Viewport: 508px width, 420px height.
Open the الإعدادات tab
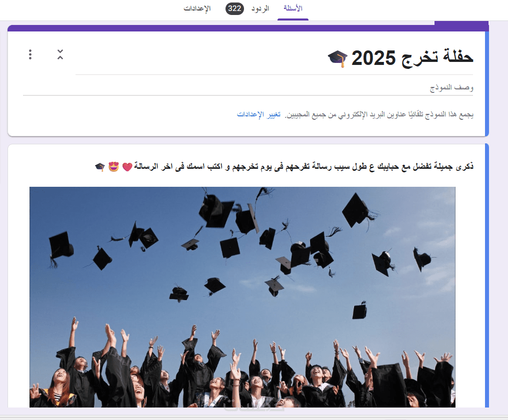point(197,8)
